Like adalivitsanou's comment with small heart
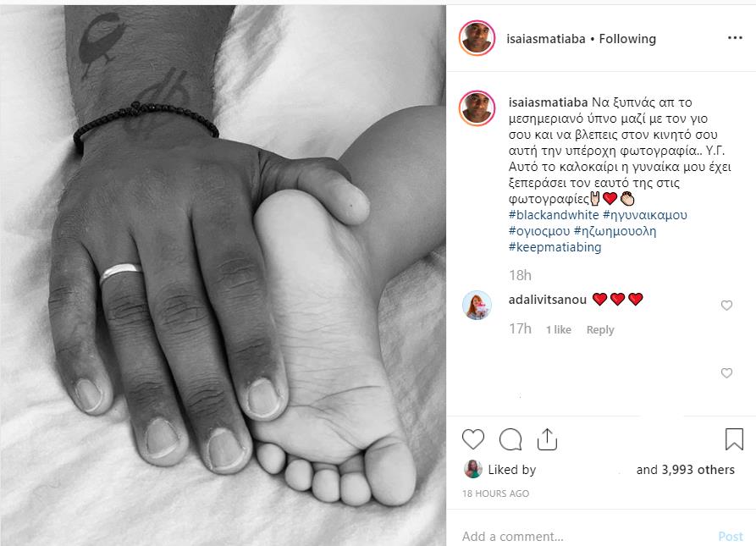756x546 pixels. [x=726, y=305]
